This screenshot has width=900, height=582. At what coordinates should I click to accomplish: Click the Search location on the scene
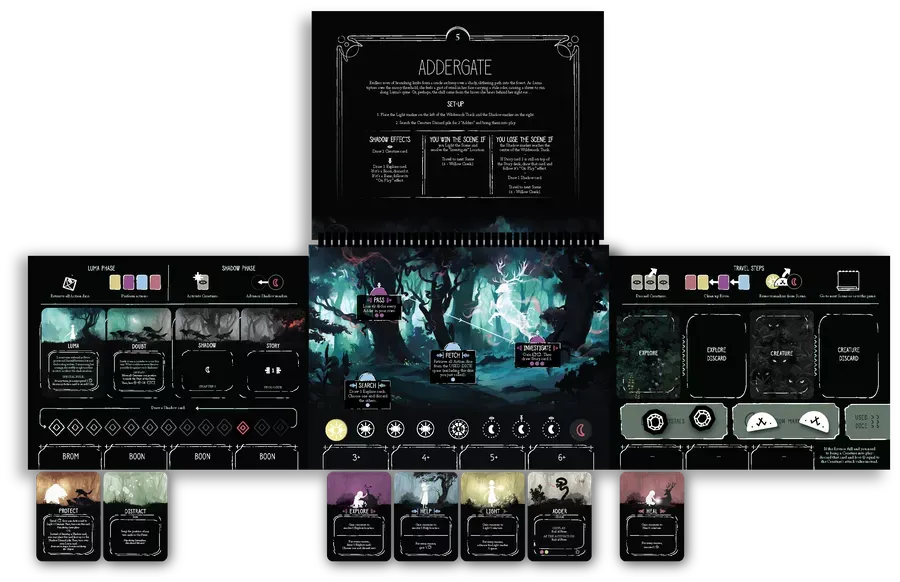pos(368,393)
